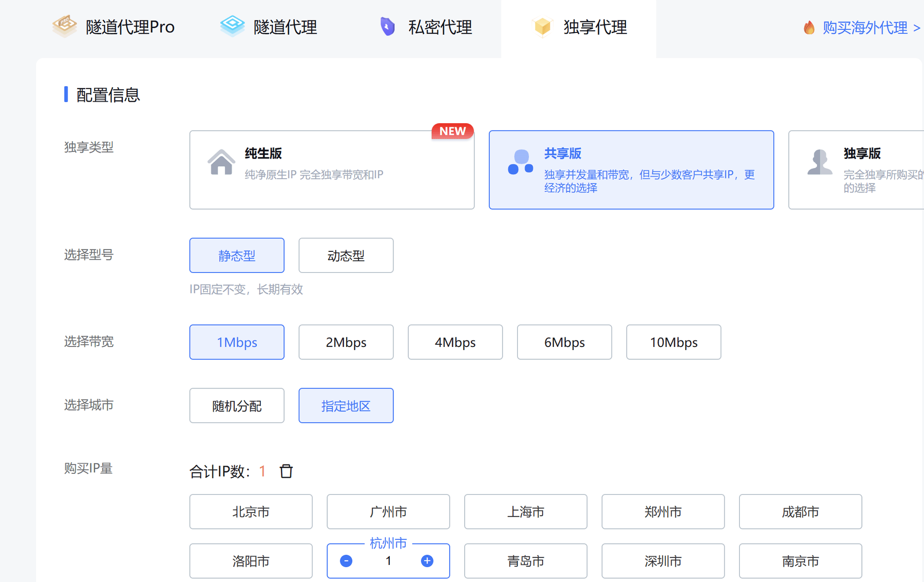The width and height of the screenshot is (924, 582).
Task: Pick 广州市 city button
Action: coord(388,512)
